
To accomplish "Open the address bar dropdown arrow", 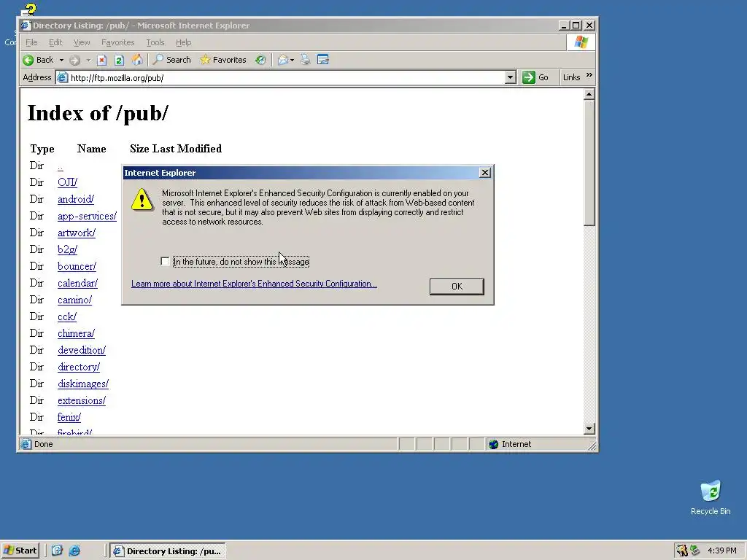I will [x=510, y=77].
